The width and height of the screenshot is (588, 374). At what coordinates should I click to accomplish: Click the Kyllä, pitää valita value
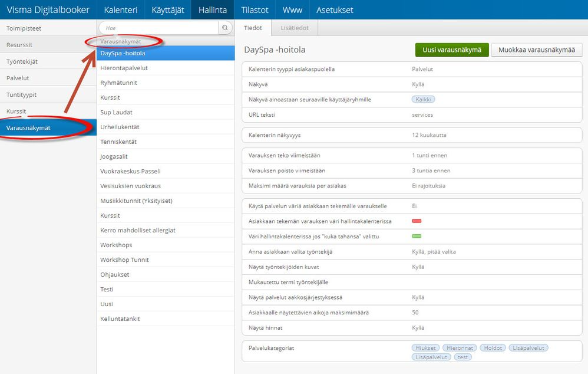tap(434, 251)
